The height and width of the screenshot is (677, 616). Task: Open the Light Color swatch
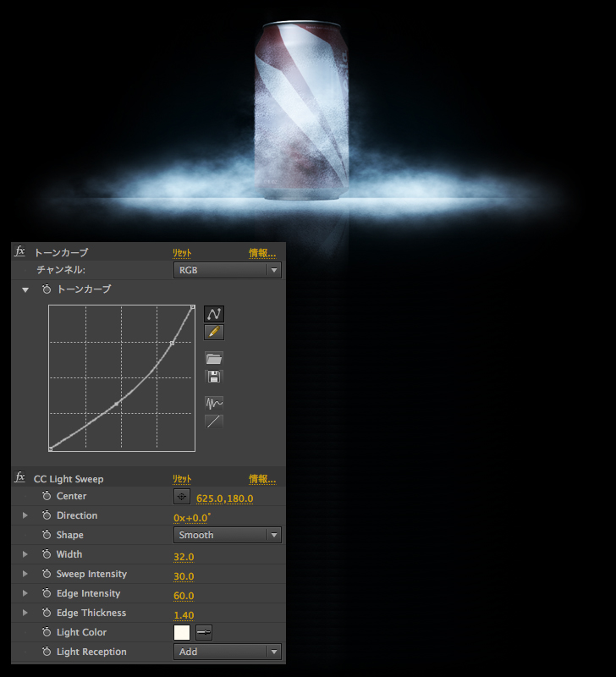coord(182,632)
